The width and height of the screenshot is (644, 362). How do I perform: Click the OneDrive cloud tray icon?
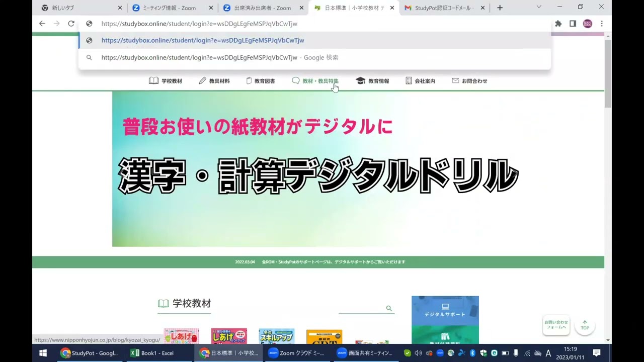(538, 353)
